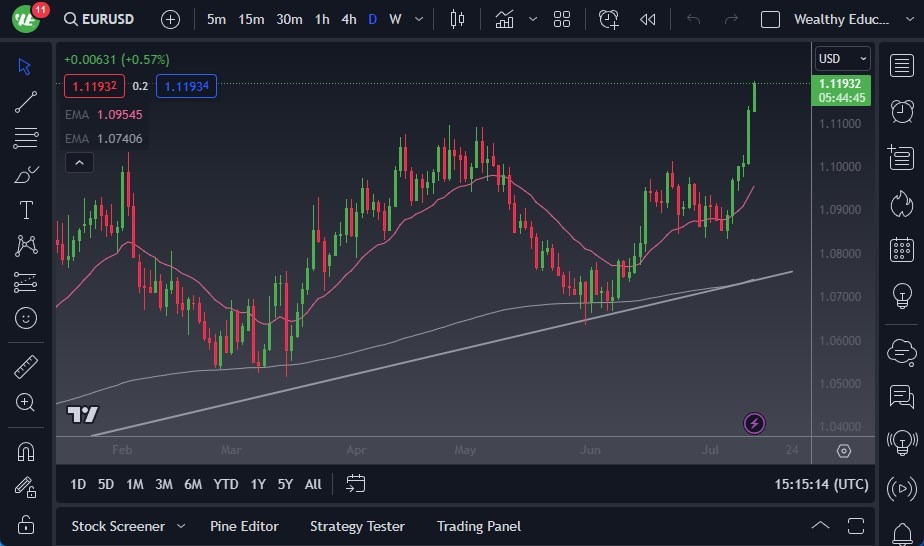Toggle the lock all drawings icon
The image size is (924, 546).
point(26,524)
